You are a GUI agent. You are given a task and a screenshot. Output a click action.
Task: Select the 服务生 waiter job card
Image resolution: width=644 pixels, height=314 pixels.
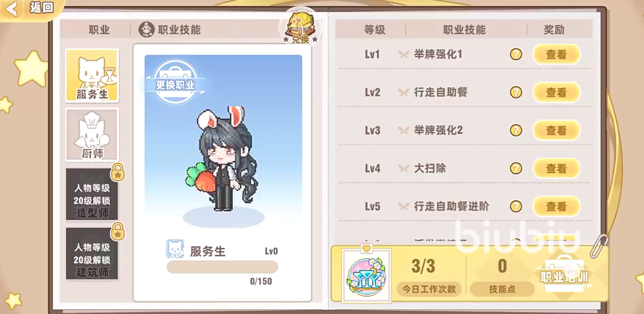(x=92, y=76)
